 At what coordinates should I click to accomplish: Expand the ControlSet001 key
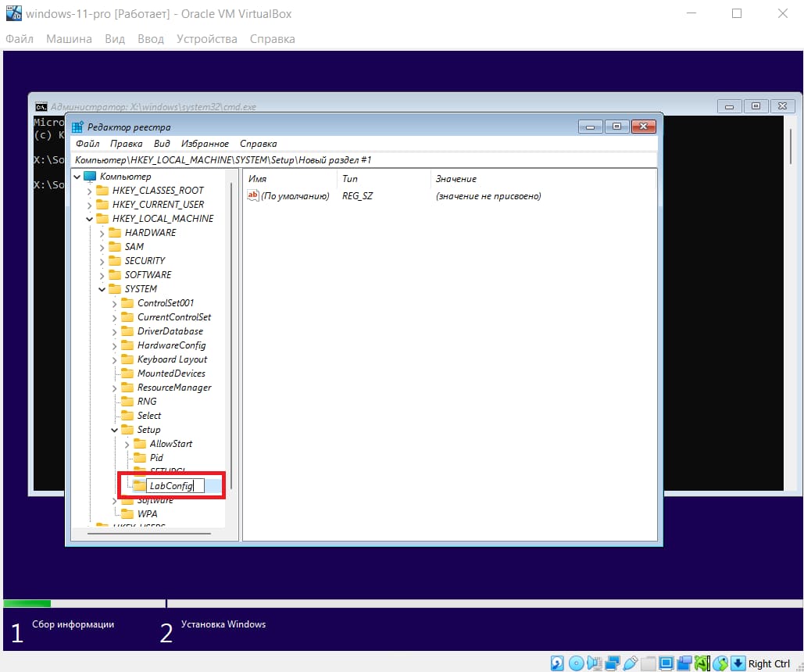(x=114, y=304)
